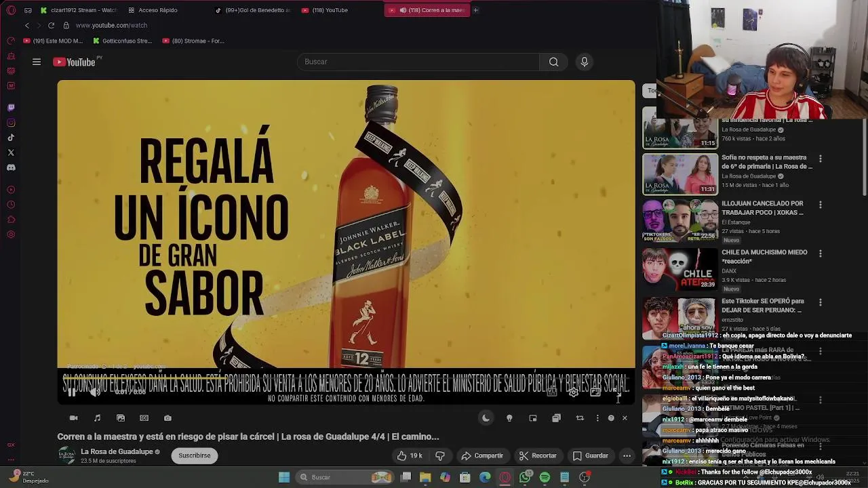Open the video title 'ILLOJUAN CANCELADO POR TRABAJAR'
The height and width of the screenshot is (488, 868).
762,208
